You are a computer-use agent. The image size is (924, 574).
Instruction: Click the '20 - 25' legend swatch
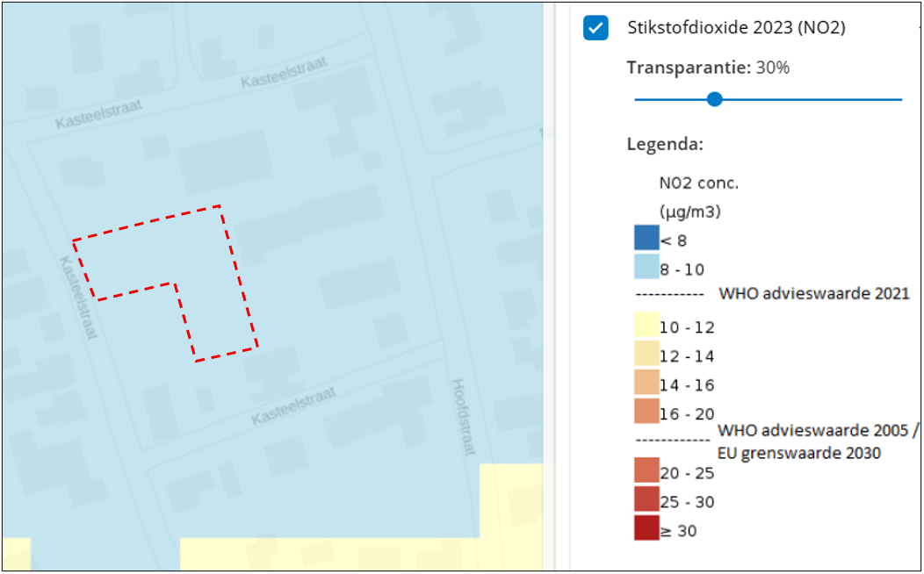[646, 470]
